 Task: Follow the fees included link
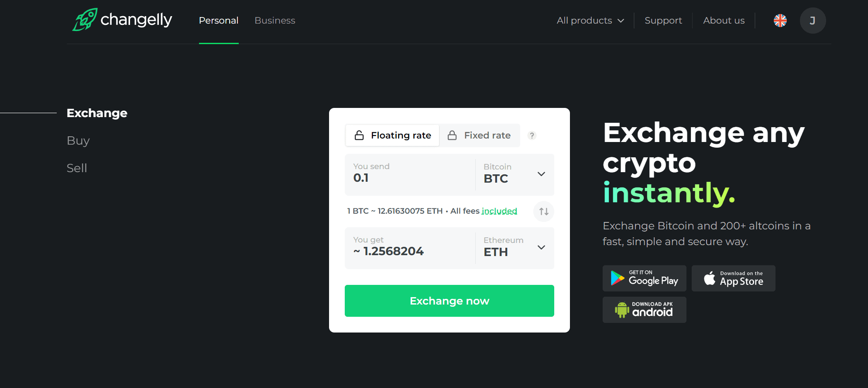[x=499, y=211]
